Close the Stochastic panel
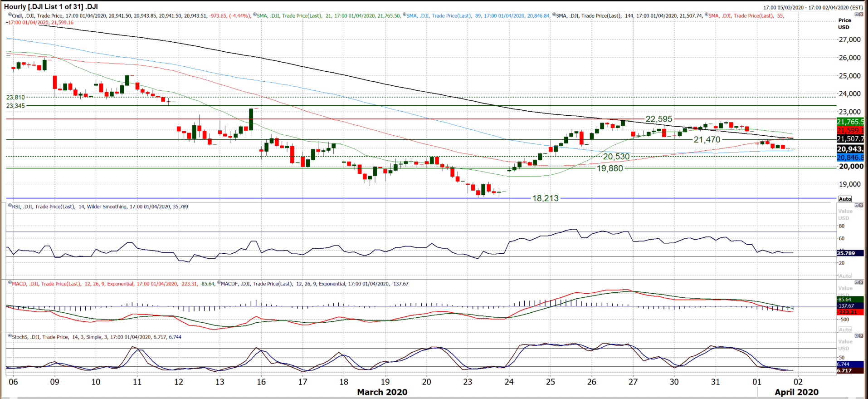 click(x=861, y=336)
